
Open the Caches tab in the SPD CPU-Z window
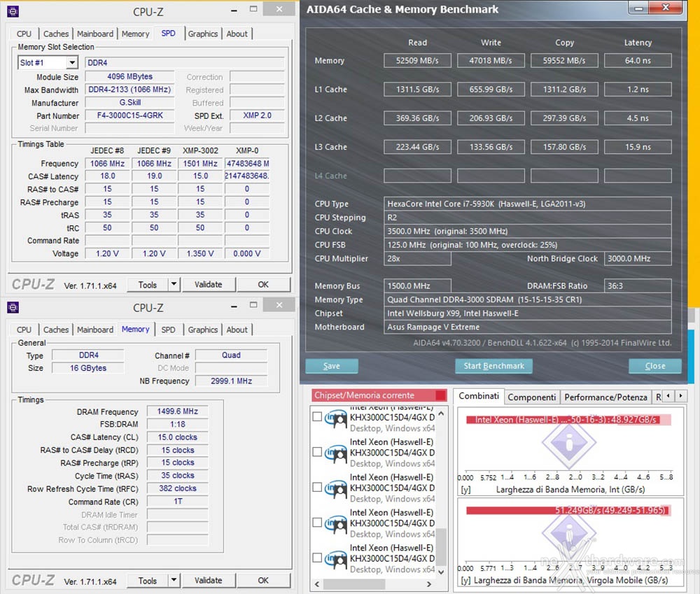coord(56,34)
